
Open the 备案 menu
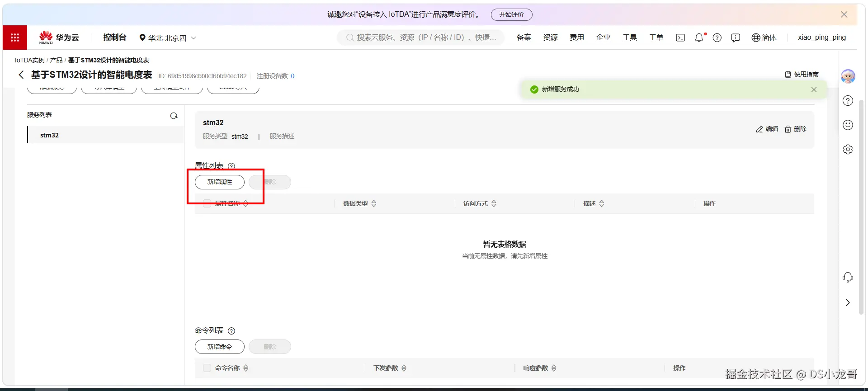tap(524, 38)
